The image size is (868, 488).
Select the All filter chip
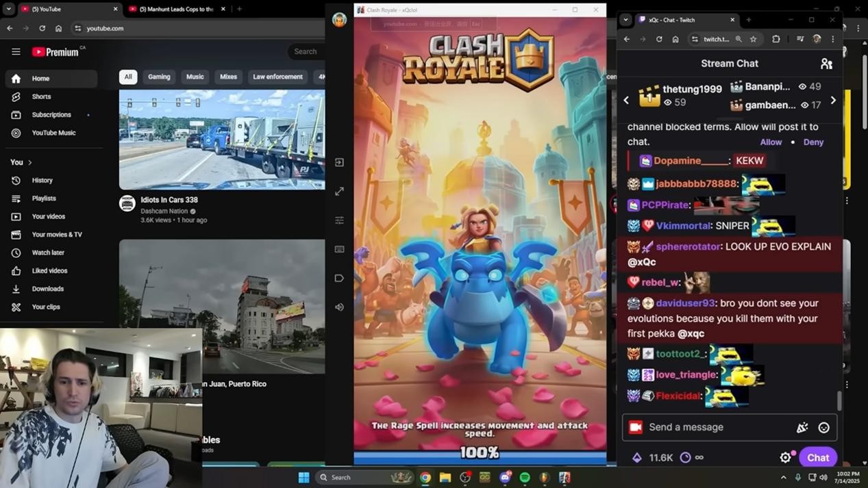pyautogui.click(x=128, y=77)
